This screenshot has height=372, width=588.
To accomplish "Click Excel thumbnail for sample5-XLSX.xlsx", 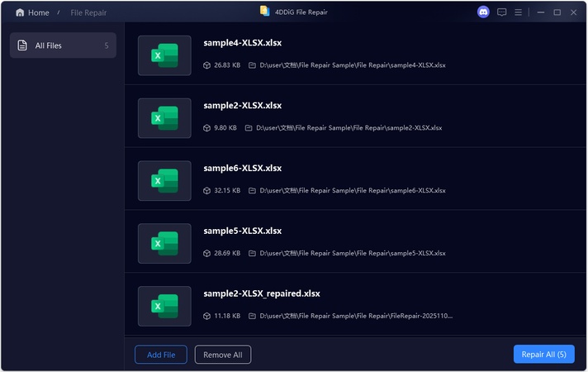I will 164,244.
